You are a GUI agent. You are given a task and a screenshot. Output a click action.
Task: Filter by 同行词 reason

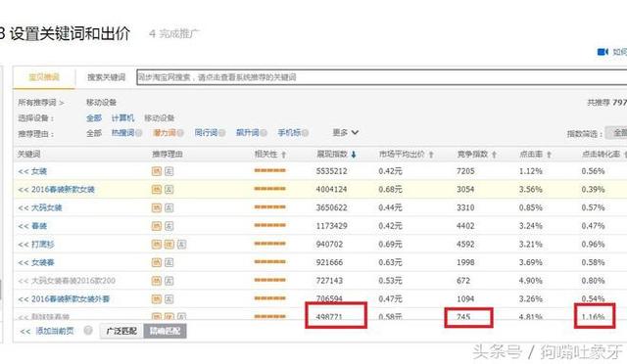206,133
